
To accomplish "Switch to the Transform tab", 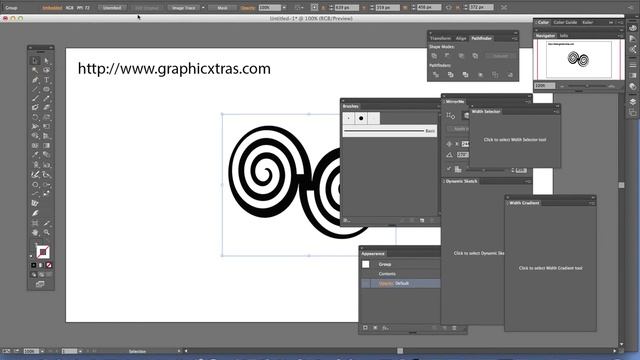I will (440, 38).
